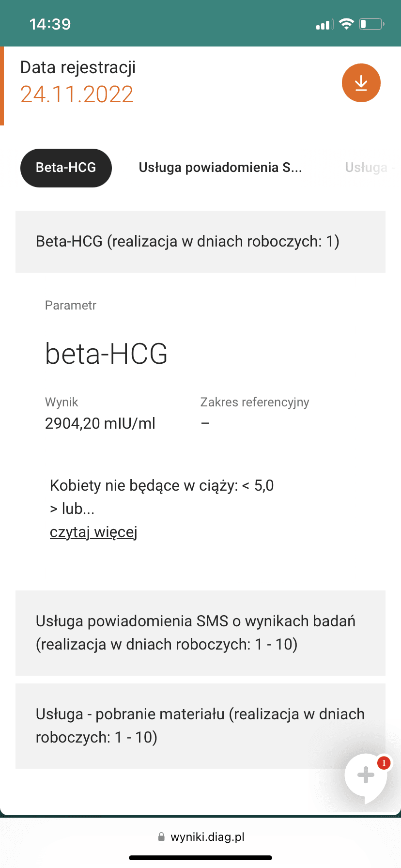Tap the red notification badge on chat
This screenshot has width=401, height=868.
point(384,763)
